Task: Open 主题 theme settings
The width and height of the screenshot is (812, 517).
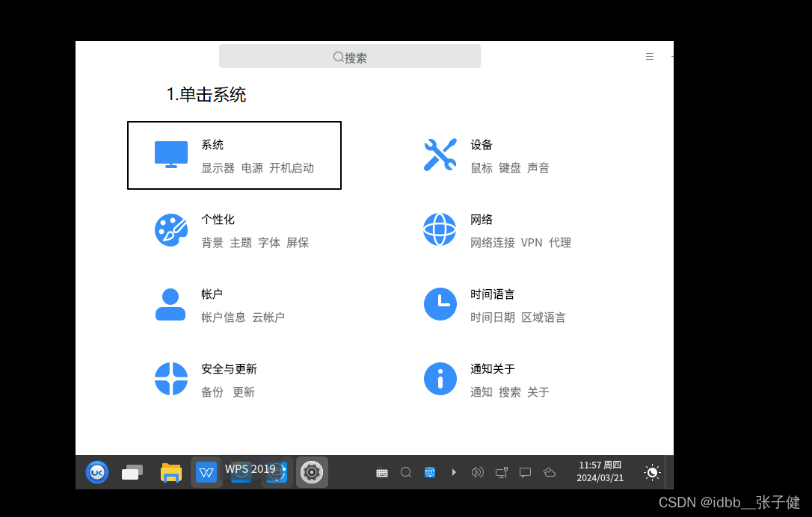Action: (241, 243)
